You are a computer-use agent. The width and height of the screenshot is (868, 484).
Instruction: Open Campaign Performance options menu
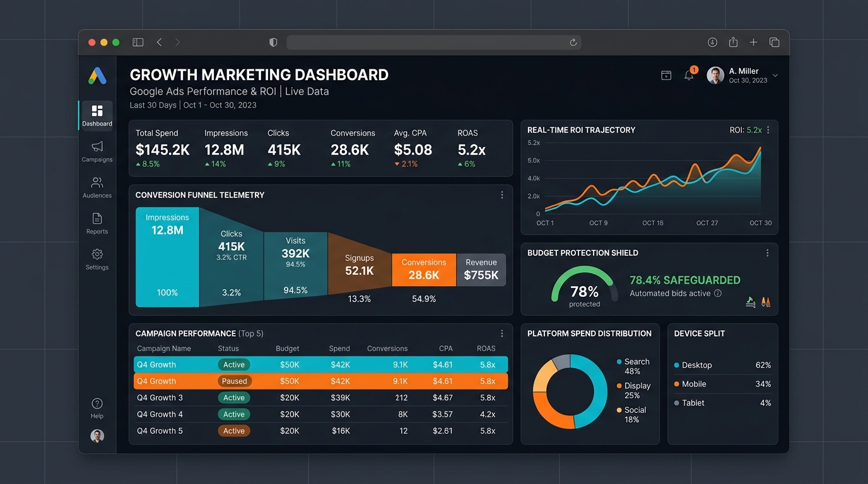[x=502, y=333]
